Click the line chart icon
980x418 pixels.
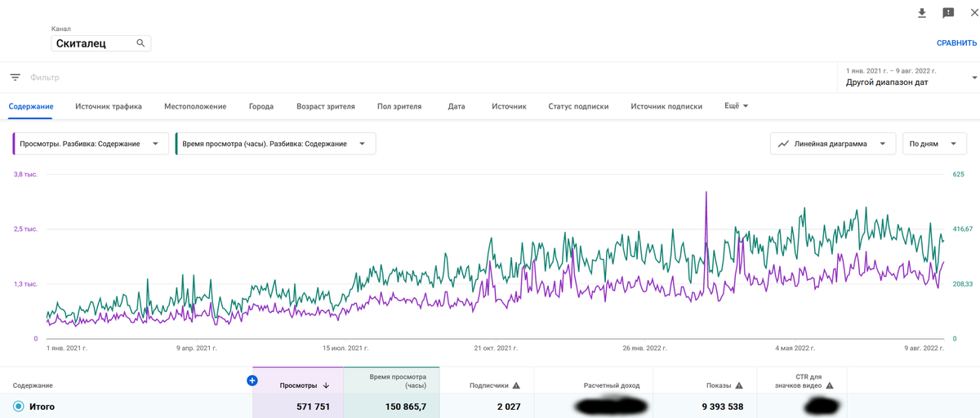tap(783, 144)
